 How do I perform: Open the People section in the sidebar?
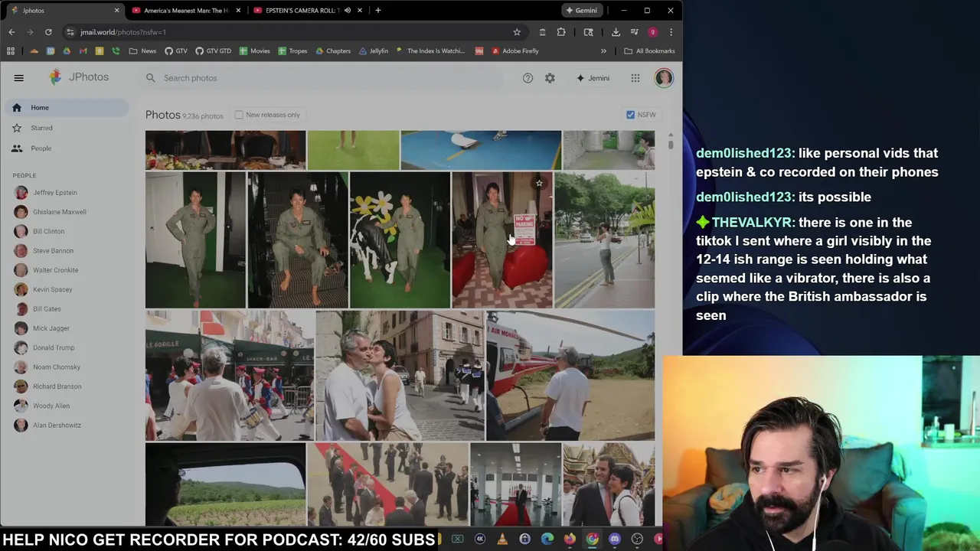pyautogui.click(x=65, y=148)
